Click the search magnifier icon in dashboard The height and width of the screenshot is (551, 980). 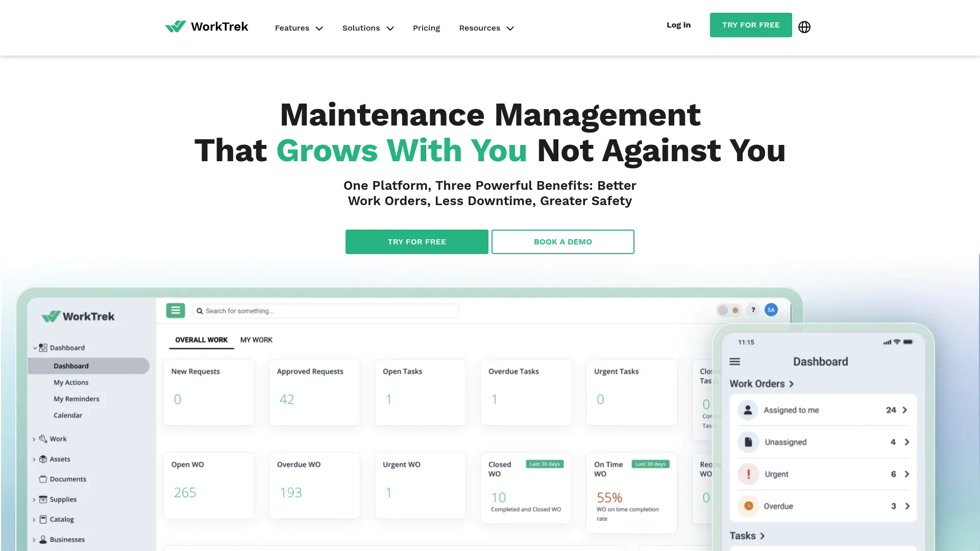pos(200,311)
